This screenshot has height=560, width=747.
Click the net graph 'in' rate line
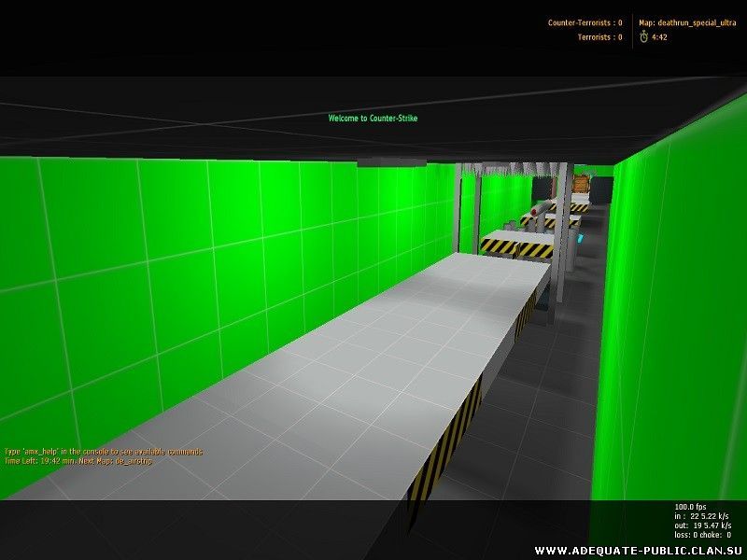[701, 516]
